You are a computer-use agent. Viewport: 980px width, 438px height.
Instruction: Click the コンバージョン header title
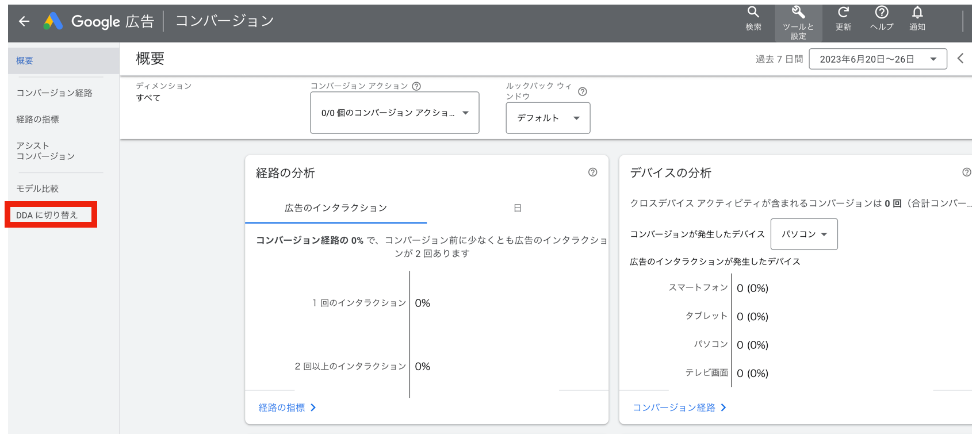point(224,21)
